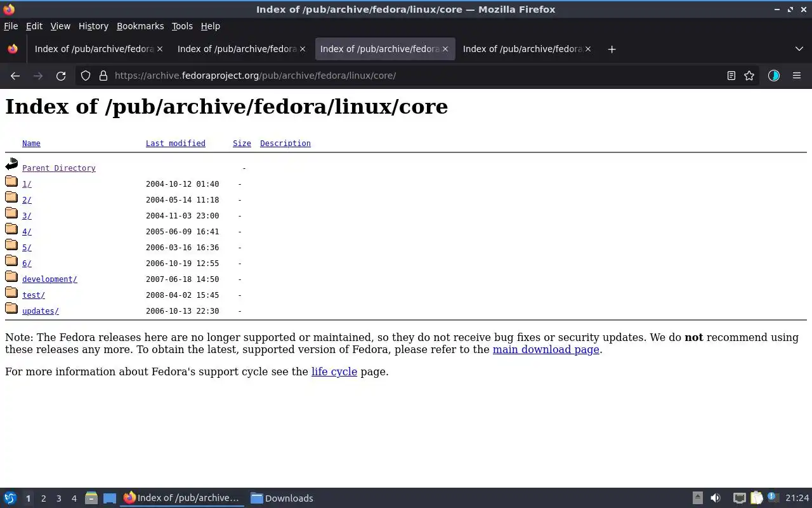Open the 3/ directory link

tap(27, 216)
